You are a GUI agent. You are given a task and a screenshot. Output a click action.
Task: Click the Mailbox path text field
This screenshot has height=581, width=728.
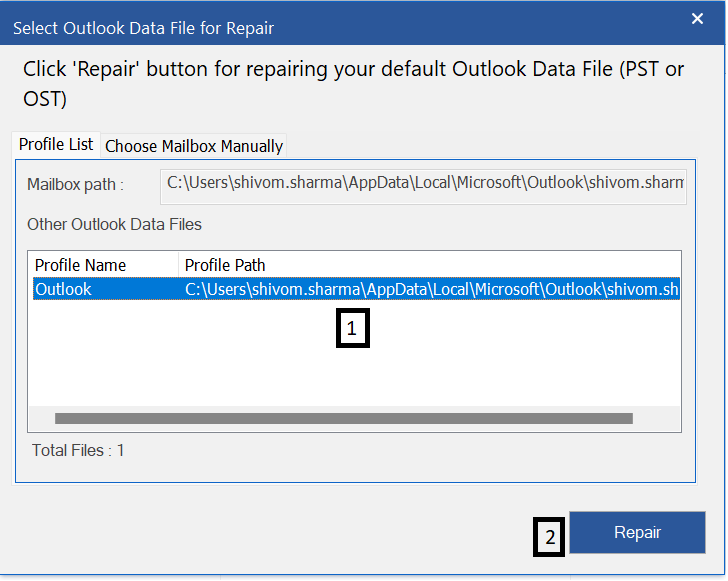423,184
